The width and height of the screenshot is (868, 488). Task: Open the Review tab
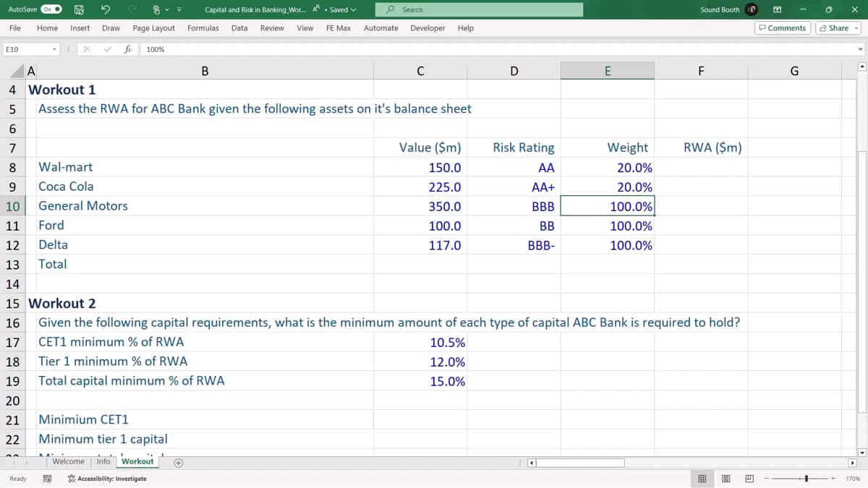point(272,28)
